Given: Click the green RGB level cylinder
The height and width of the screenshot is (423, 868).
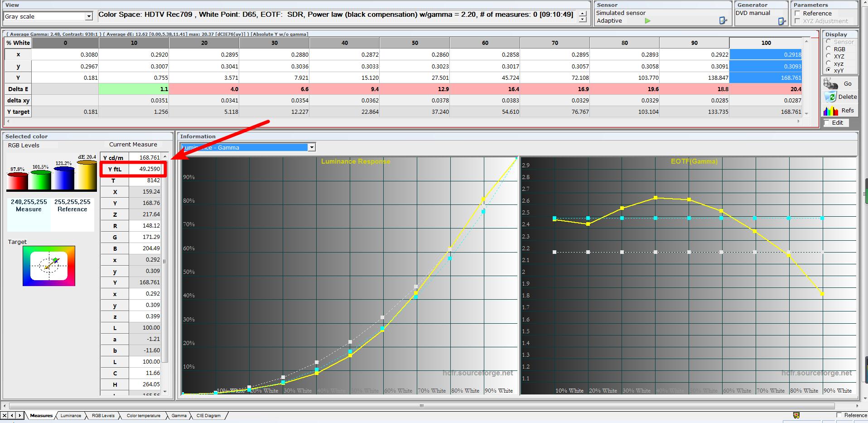Looking at the screenshot, I should pyautogui.click(x=40, y=180).
